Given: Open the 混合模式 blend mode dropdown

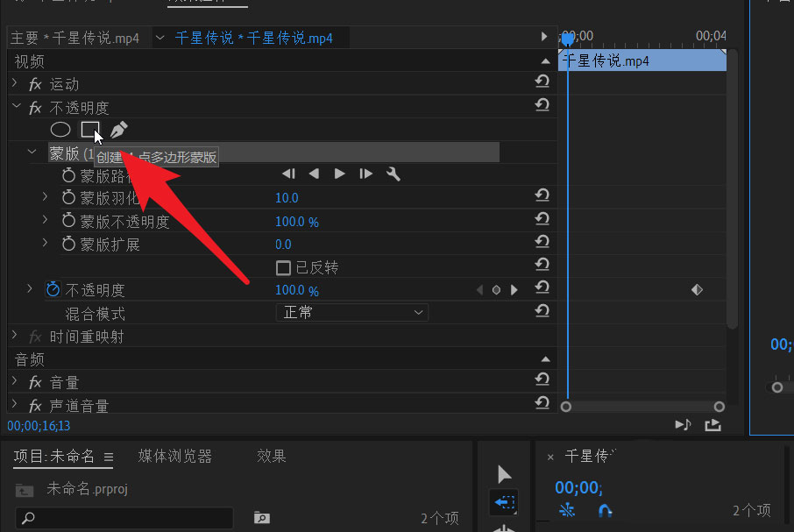Looking at the screenshot, I should click(351, 312).
